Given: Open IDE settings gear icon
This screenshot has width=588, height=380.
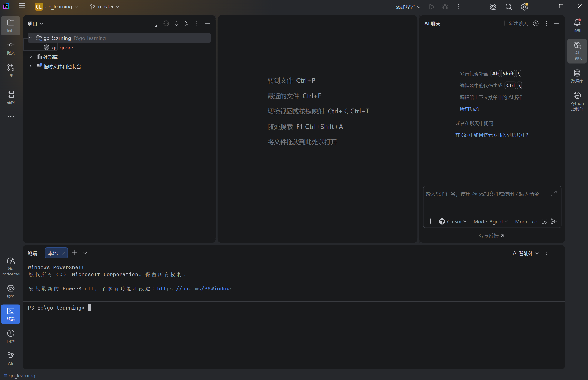Looking at the screenshot, I should [524, 7].
